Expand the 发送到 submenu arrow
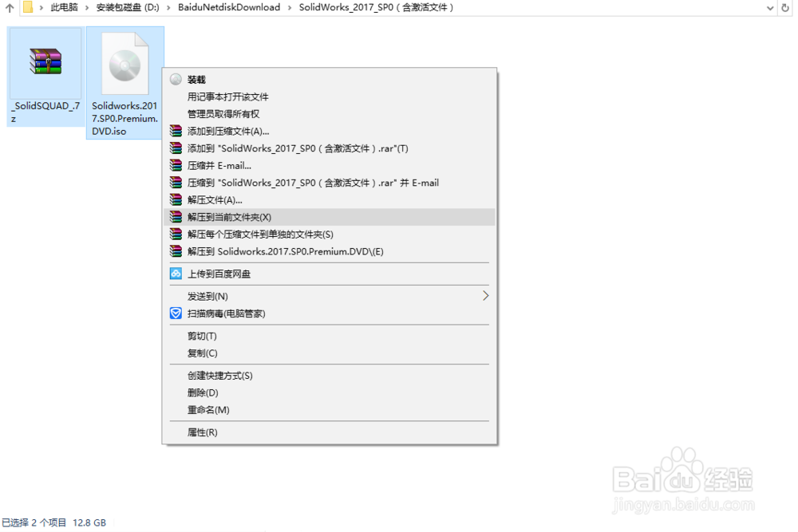798x532 pixels. point(485,296)
